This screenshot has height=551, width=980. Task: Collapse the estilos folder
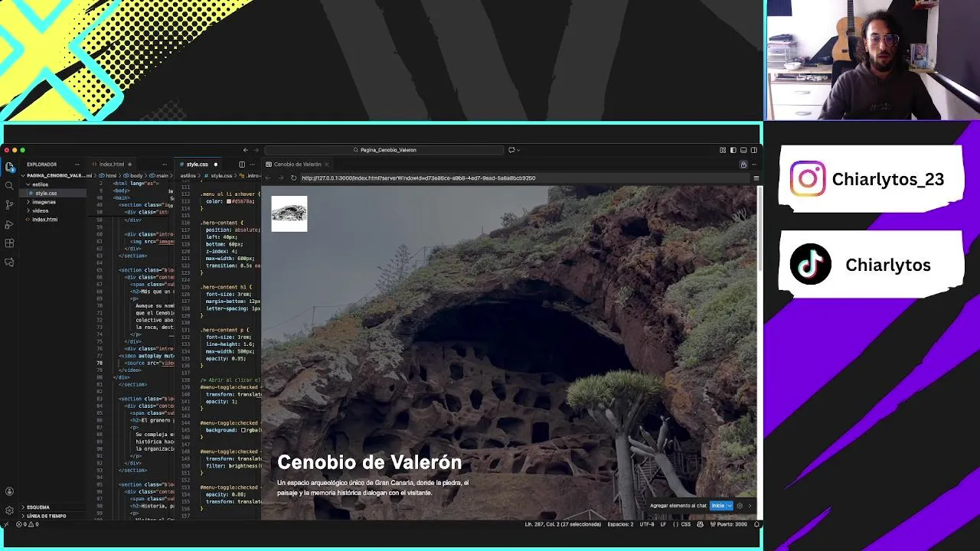pos(40,184)
